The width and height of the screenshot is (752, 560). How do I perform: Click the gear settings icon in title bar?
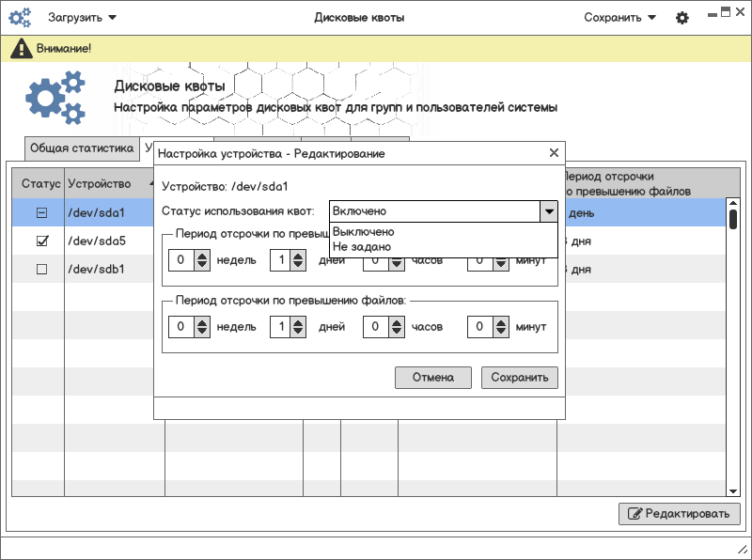[682, 18]
